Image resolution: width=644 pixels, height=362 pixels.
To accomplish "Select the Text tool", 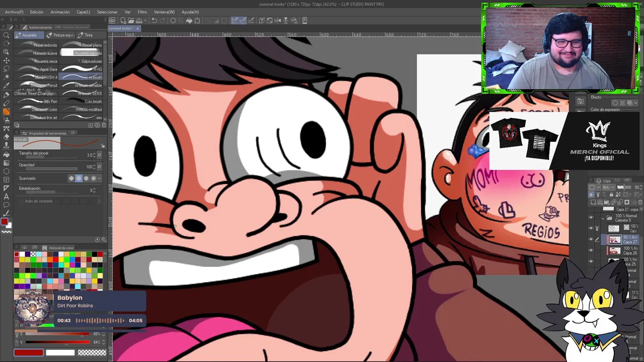I will pyautogui.click(x=6, y=197).
